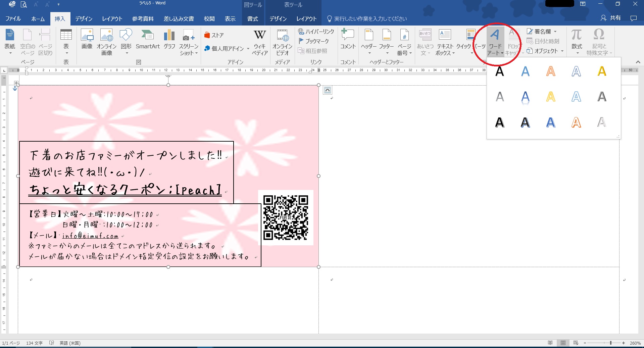Viewport: 644px width, 348px height.
Task: Choose the top-row orange fill WordArt style
Action: 551,71
